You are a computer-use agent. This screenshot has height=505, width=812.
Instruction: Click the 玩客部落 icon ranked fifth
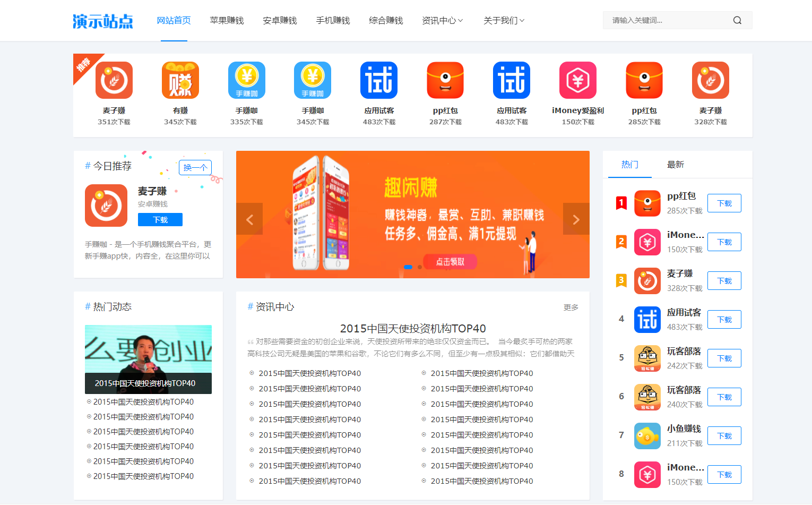pos(647,358)
